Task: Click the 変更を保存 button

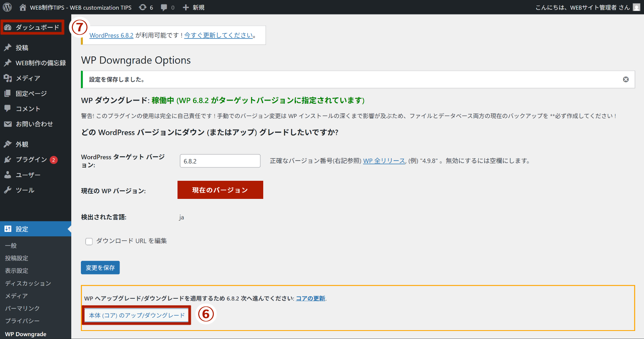Action: click(100, 268)
